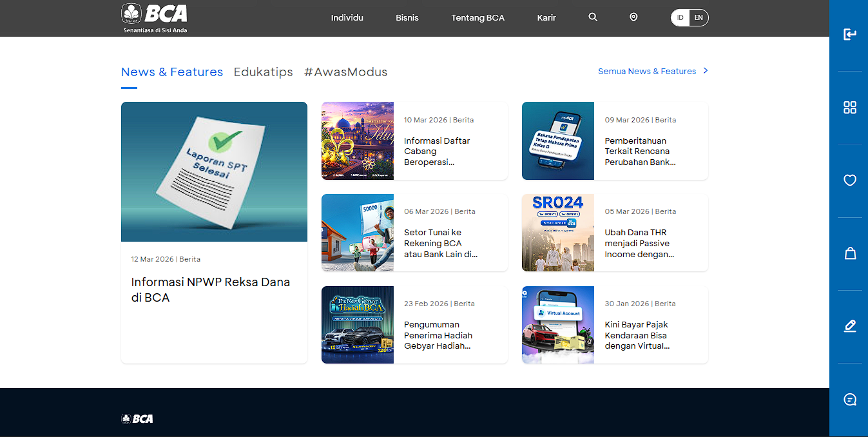
Task: Open the Informasi NPWP Reksa Dana article
Action: 211,289
